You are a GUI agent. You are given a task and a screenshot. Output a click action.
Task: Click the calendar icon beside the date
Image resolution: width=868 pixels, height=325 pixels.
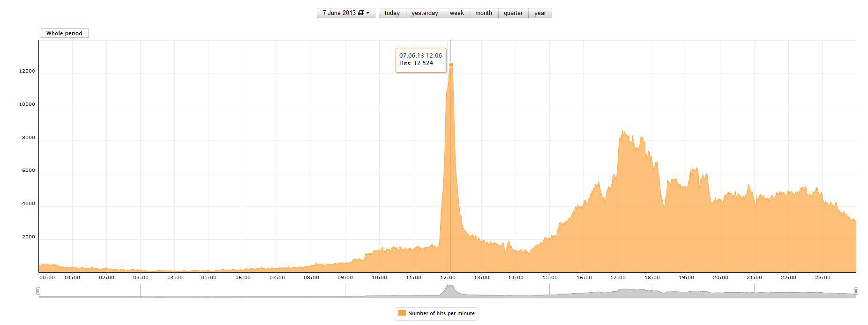(x=361, y=13)
